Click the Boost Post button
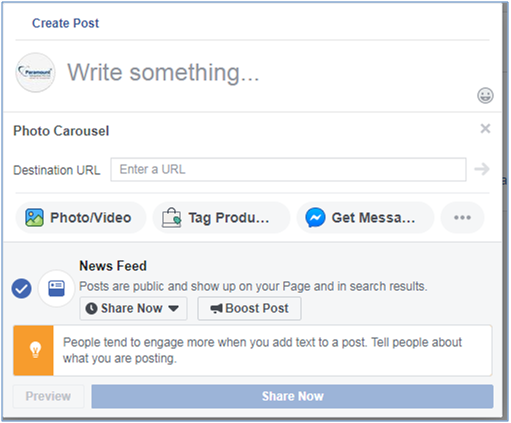The width and height of the screenshot is (511, 423). click(x=249, y=308)
